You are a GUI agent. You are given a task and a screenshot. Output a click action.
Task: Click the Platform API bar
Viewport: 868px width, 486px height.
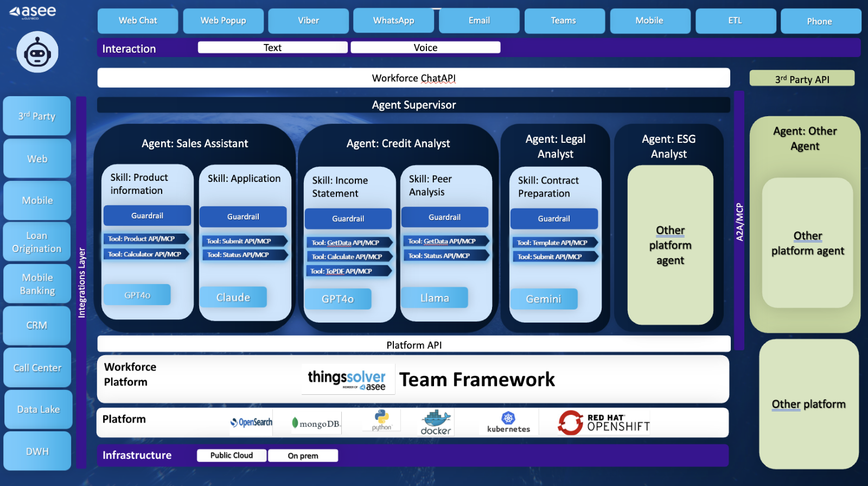coord(414,345)
